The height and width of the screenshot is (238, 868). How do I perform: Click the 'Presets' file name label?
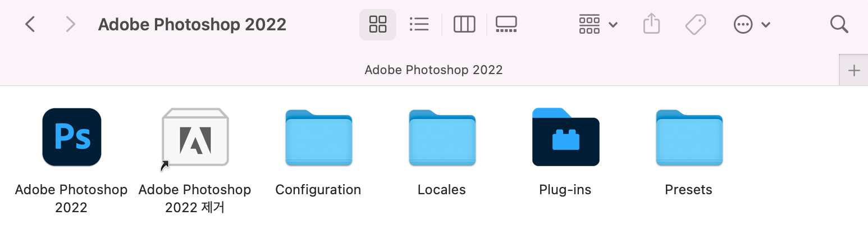(689, 190)
